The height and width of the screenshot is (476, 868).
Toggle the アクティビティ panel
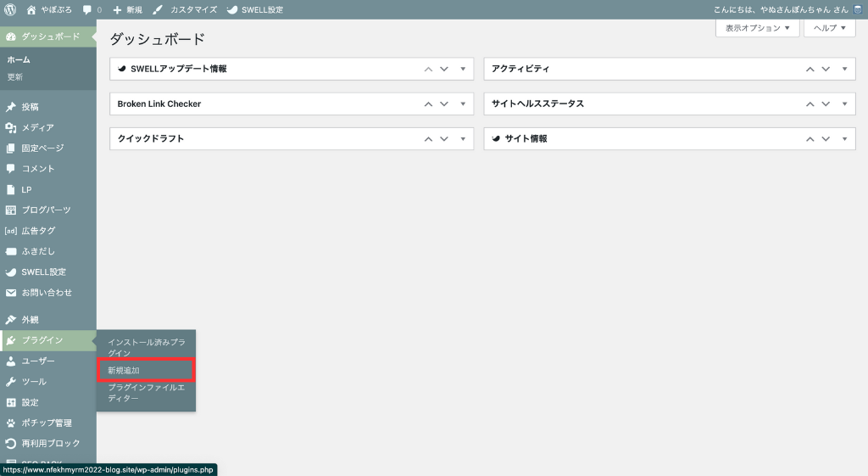click(845, 70)
